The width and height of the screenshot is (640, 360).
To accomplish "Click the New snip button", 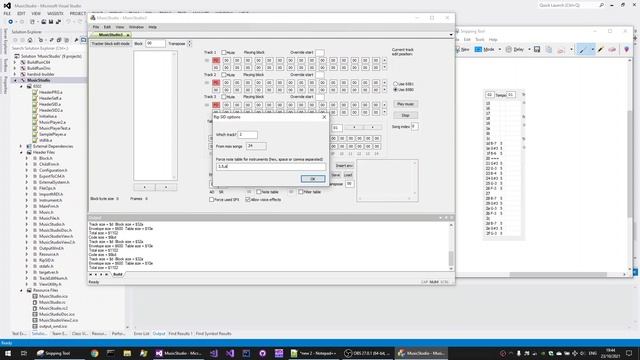I will 462,49.
